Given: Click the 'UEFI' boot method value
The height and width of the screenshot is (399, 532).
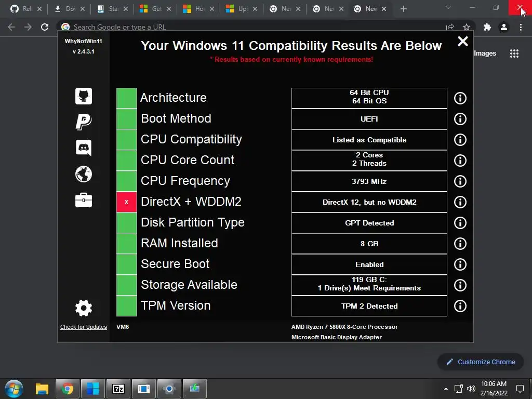Looking at the screenshot, I should click(x=369, y=119).
